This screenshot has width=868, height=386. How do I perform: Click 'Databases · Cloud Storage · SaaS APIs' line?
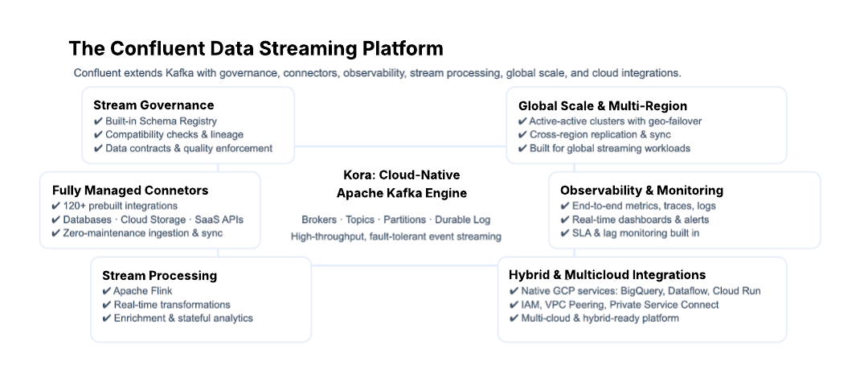tap(154, 220)
